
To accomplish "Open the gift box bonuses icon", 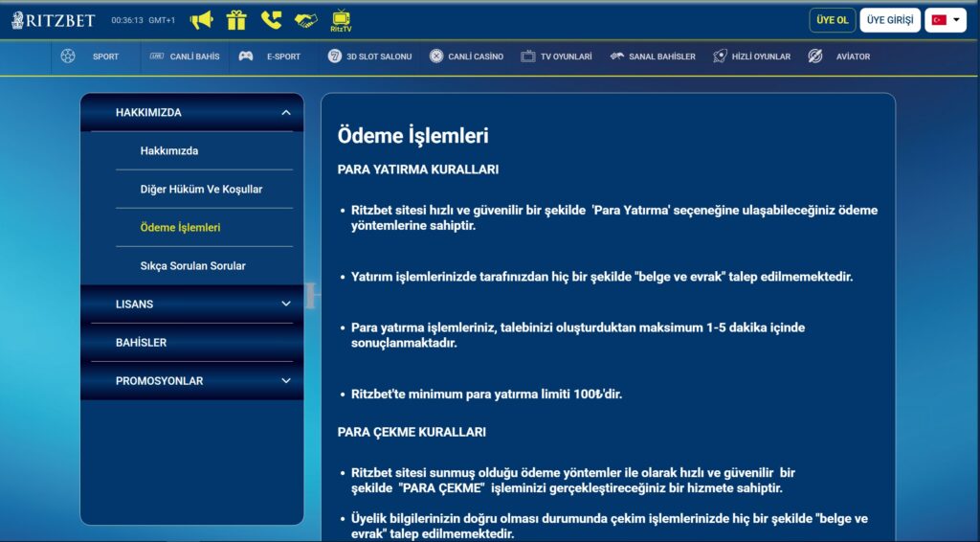I will coord(236,20).
